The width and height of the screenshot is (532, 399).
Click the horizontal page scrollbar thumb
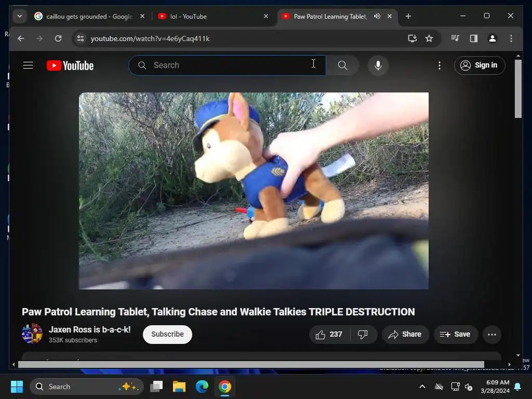pos(251,364)
